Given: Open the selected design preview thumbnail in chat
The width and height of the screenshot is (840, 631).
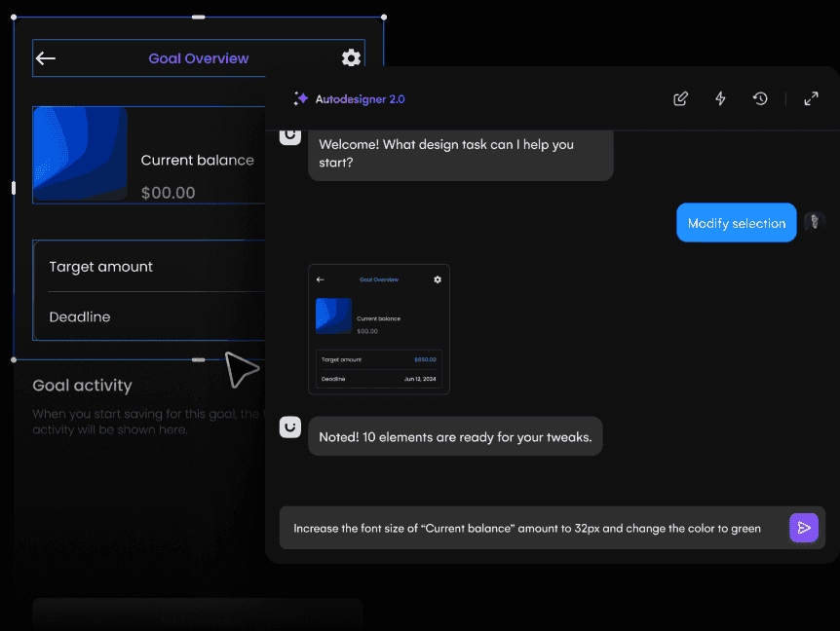Looking at the screenshot, I should click(378, 329).
